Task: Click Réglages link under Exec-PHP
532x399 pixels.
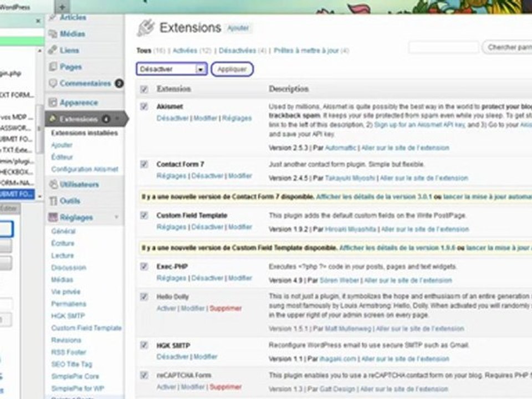Action: coord(171,278)
